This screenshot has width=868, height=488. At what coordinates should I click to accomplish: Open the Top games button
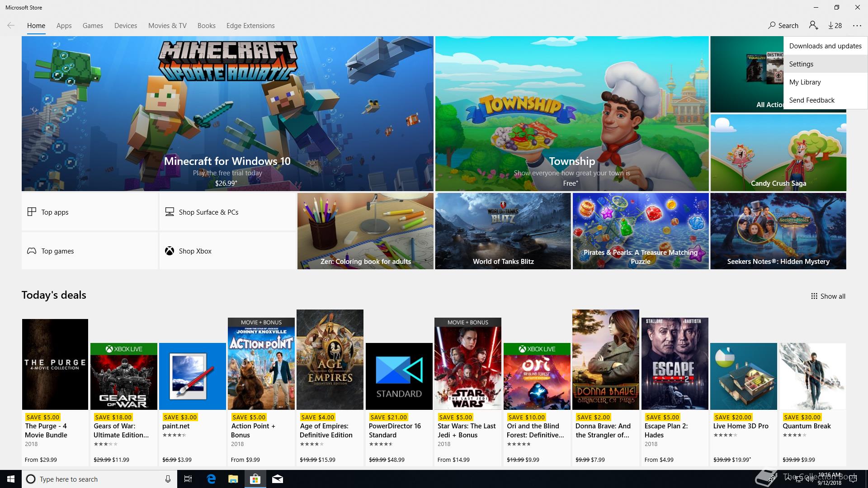click(x=90, y=251)
